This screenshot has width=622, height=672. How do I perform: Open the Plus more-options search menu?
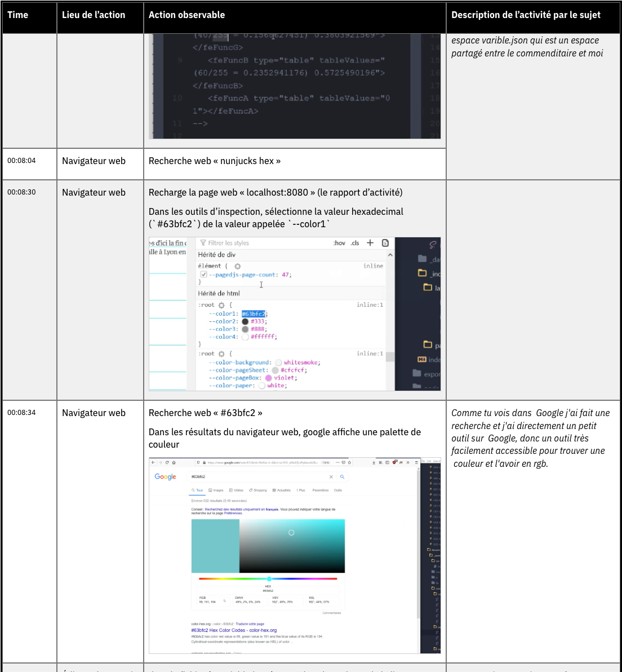pyautogui.click(x=301, y=490)
